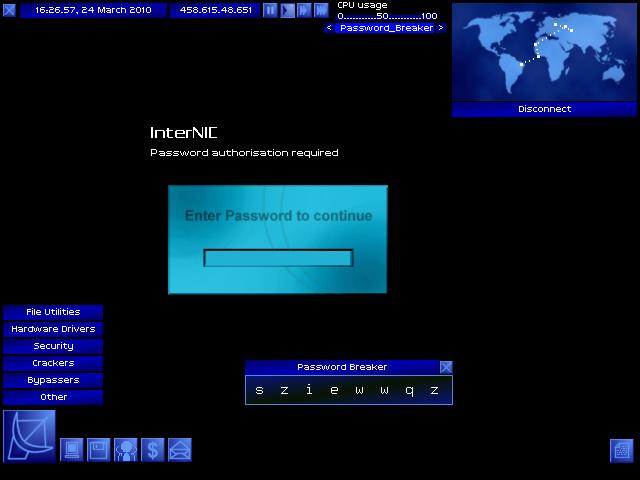Decrease Password_Breaker CPU priority with left arrow
The image size is (640, 480).
pos(329,28)
